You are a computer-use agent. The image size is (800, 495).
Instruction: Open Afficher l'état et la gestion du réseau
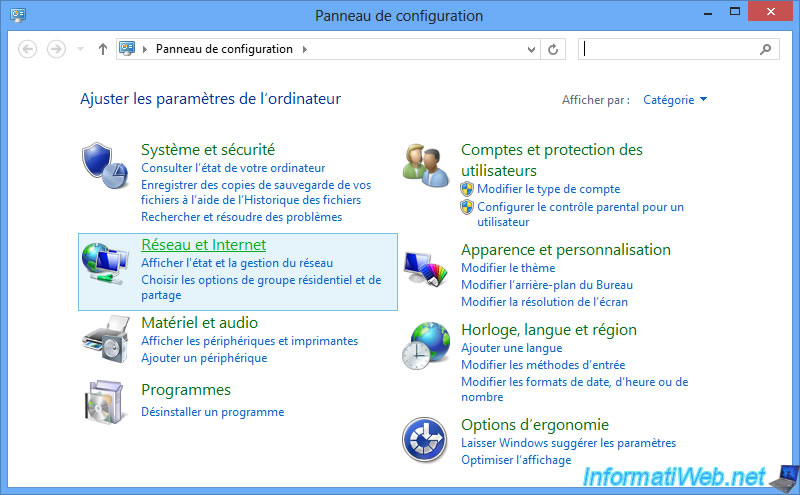click(x=237, y=263)
